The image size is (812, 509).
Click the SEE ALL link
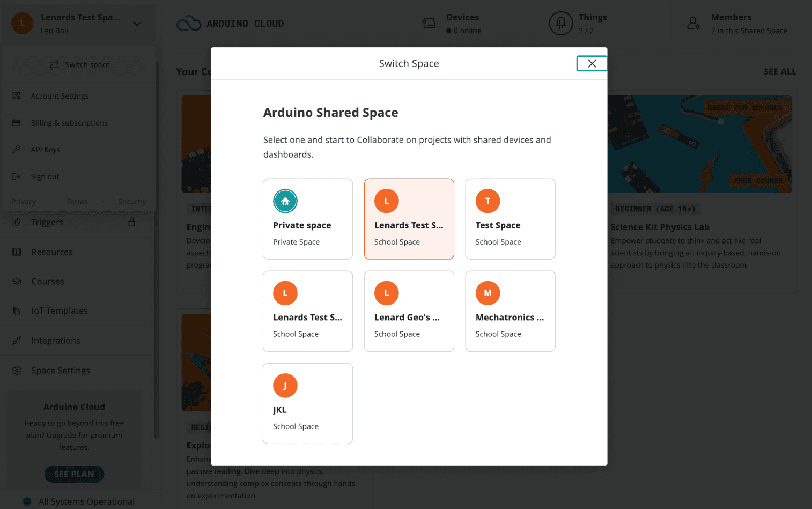point(779,71)
